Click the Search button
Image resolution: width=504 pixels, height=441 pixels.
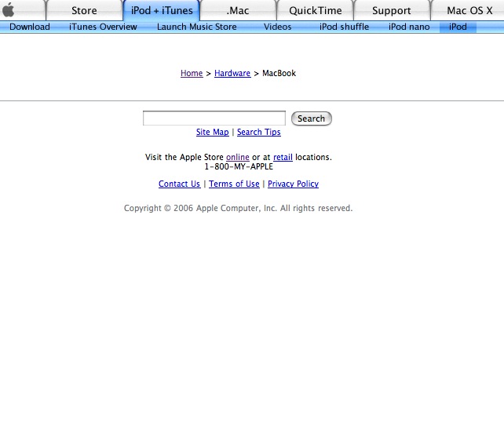pyautogui.click(x=311, y=118)
